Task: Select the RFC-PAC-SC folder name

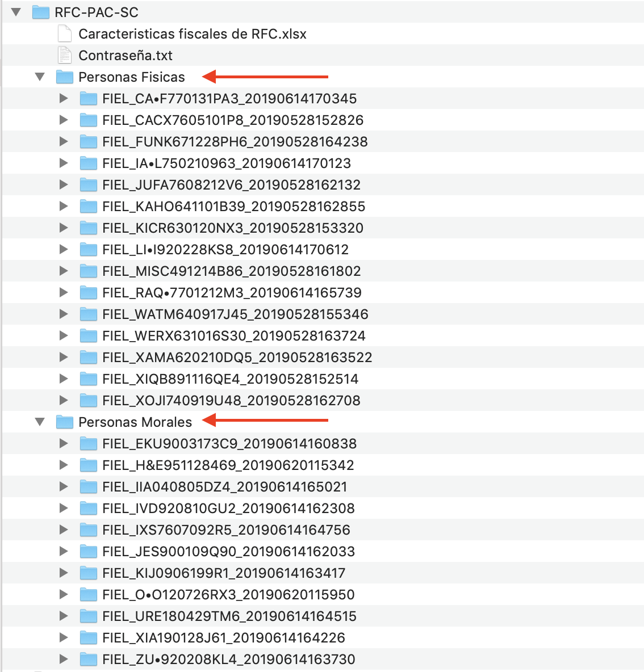Action: [x=97, y=12]
